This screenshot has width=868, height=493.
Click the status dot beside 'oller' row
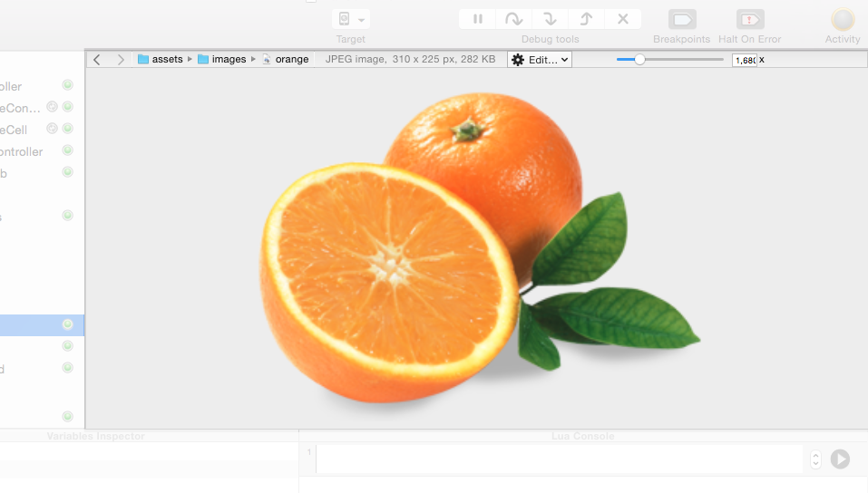(x=67, y=84)
